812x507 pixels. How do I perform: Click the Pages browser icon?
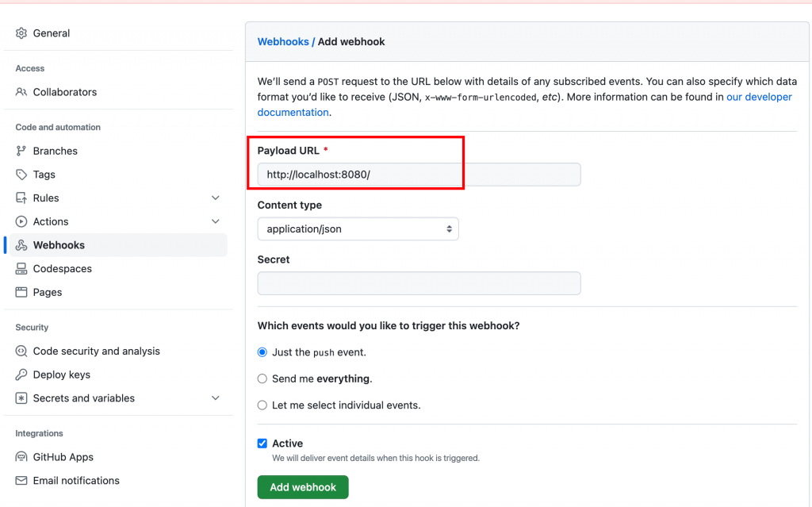point(21,292)
